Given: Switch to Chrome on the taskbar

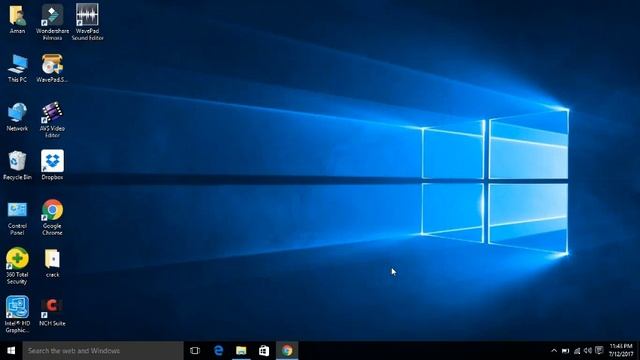Looking at the screenshot, I should (287, 351).
